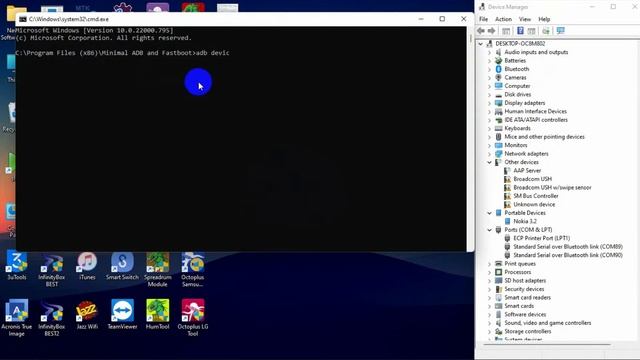Maximize the cmd.exe window

pos(442,19)
